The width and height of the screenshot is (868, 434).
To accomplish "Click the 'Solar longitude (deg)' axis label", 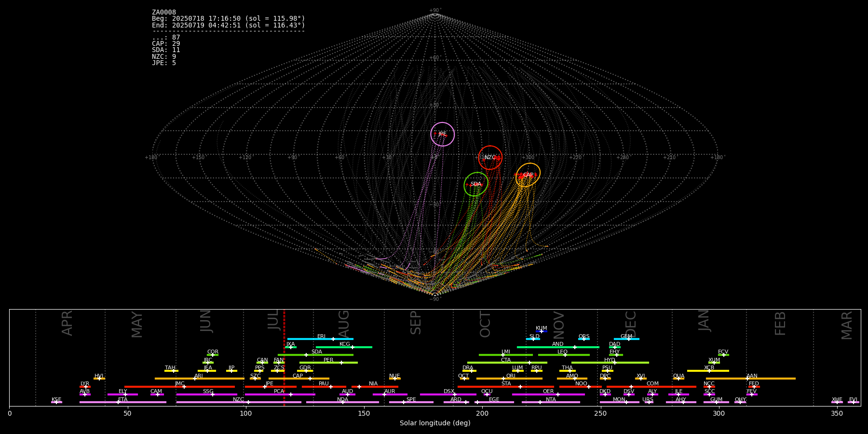I will pos(435,423).
